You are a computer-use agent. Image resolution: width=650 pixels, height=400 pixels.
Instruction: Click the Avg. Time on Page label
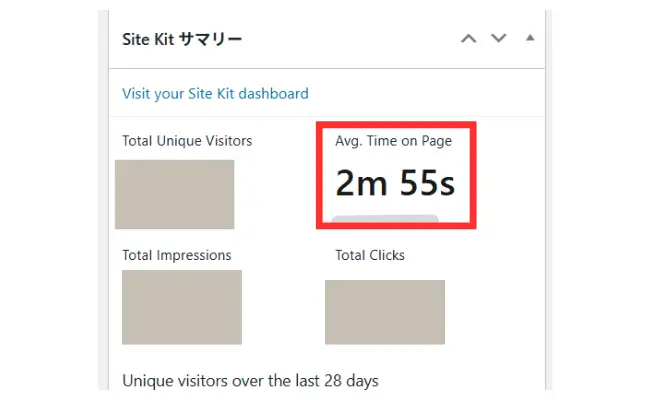point(393,141)
